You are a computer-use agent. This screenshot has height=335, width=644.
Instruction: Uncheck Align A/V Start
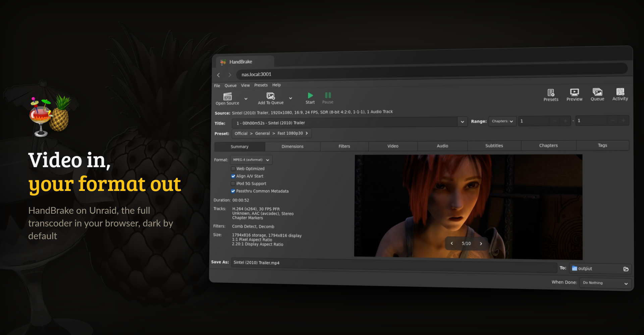(233, 176)
